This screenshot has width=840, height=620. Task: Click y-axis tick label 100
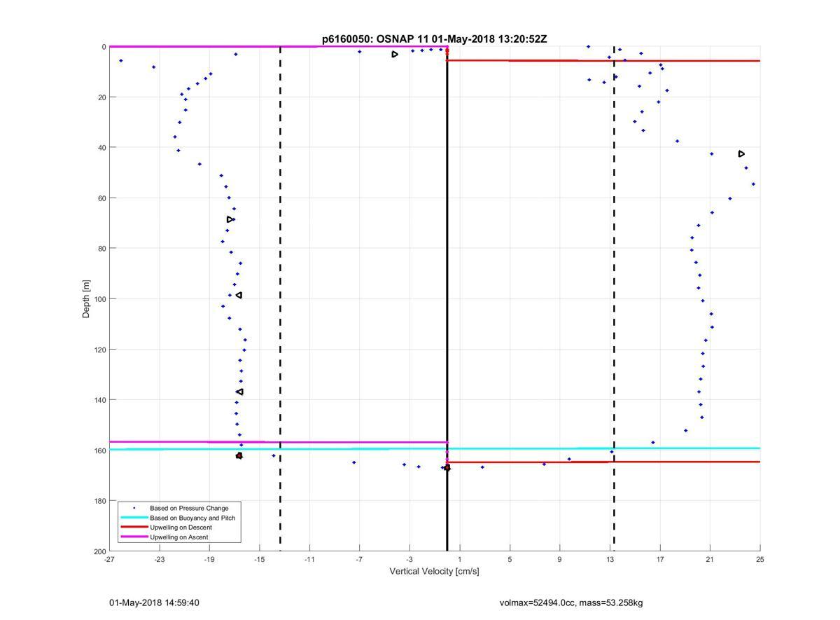click(x=99, y=299)
